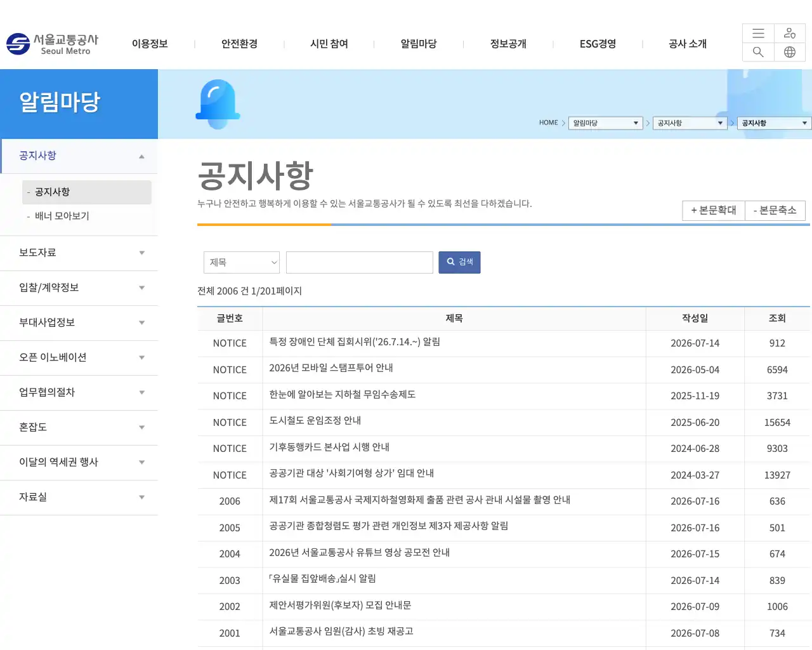Open 안전환경 top menu
This screenshot has width=812, height=650.
[x=239, y=44]
